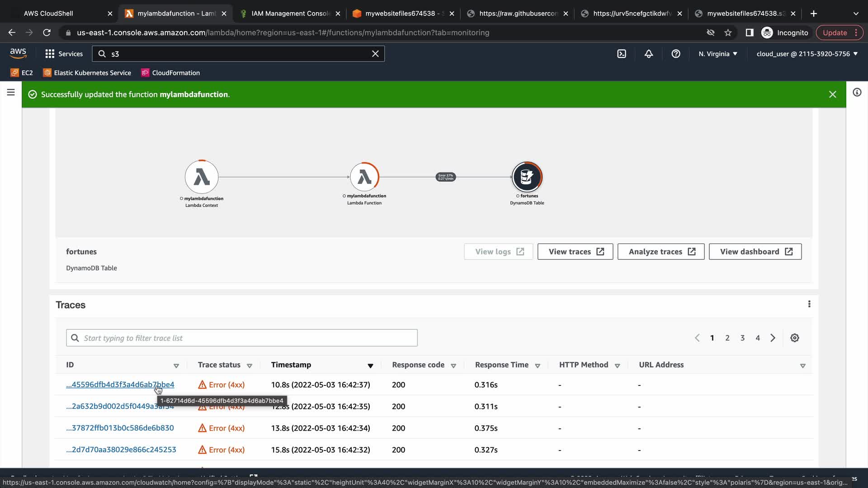
Task: Open the notifications bell
Action: pos(649,54)
